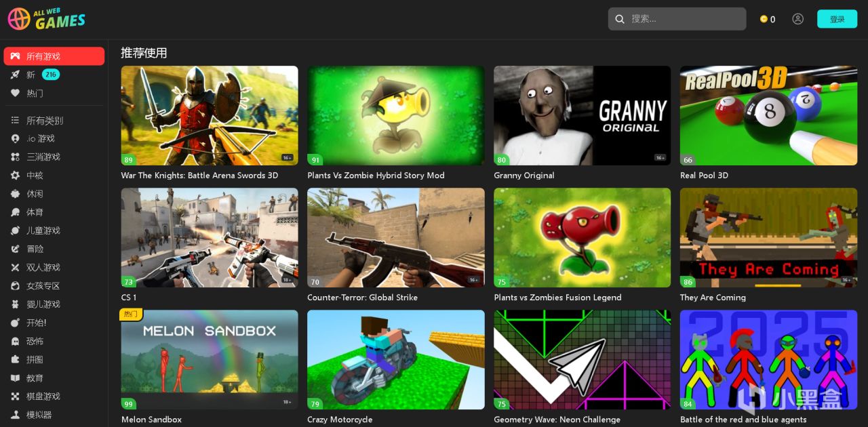Open Granny Original title link
This screenshot has height=427, width=868.
[x=524, y=175]
